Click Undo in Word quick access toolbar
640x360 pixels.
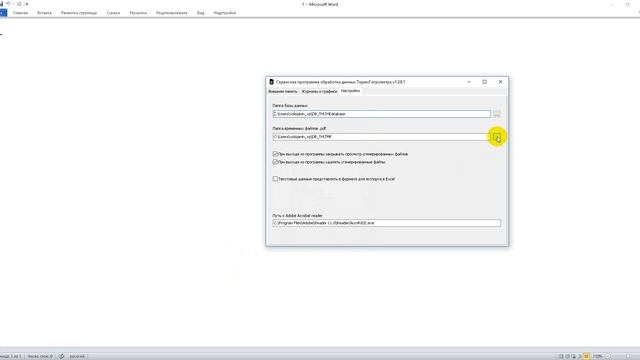tap(8, 4)
